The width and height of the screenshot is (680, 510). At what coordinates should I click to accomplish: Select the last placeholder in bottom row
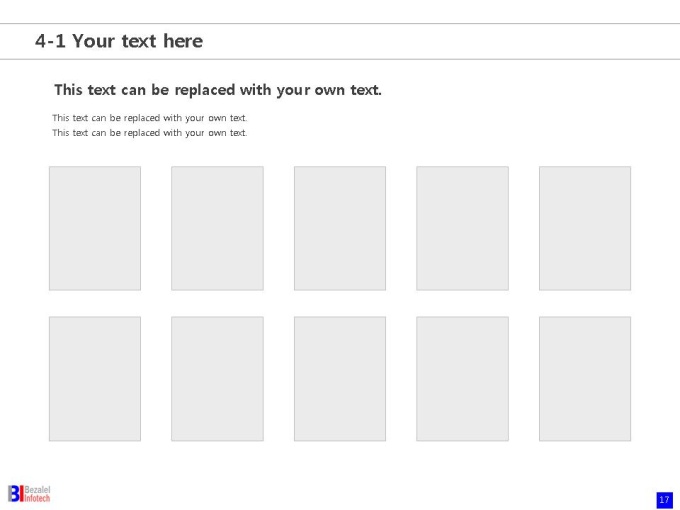[x=585, y=379]
